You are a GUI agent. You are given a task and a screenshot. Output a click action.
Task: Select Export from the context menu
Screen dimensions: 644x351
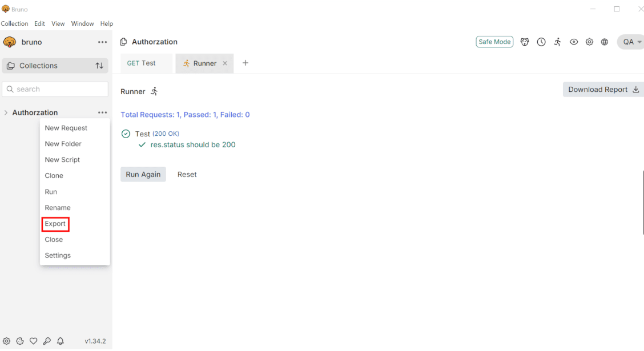click(55, 224)
